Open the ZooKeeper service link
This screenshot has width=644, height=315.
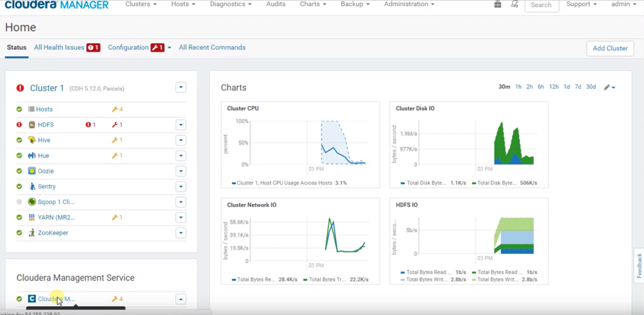click(x=53, y=233)
